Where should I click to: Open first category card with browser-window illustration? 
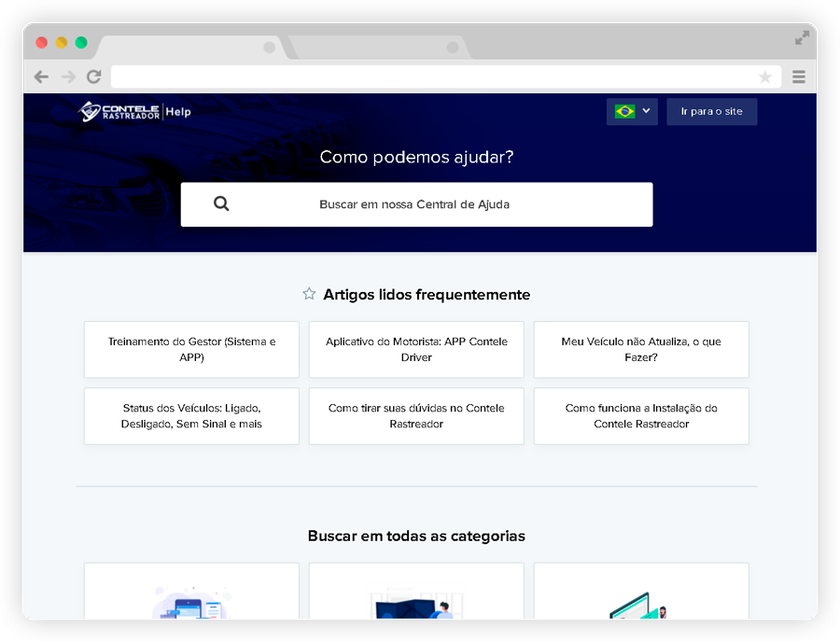click(x=191, y=591)
